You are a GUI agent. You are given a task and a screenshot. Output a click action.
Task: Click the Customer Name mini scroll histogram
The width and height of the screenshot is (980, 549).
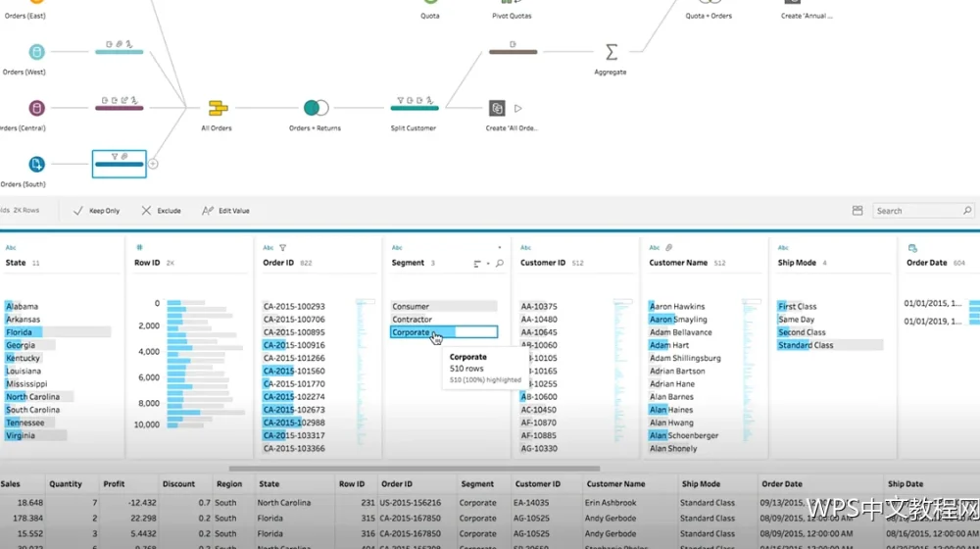click(752, 372)
